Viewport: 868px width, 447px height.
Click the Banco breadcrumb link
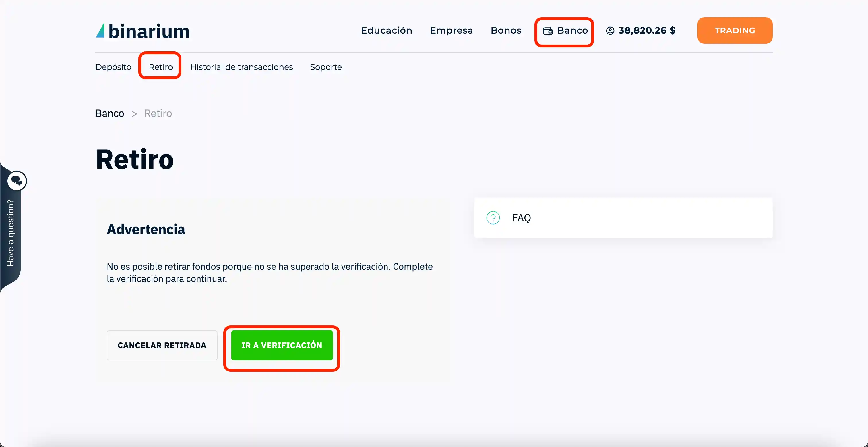pos(110,113)
